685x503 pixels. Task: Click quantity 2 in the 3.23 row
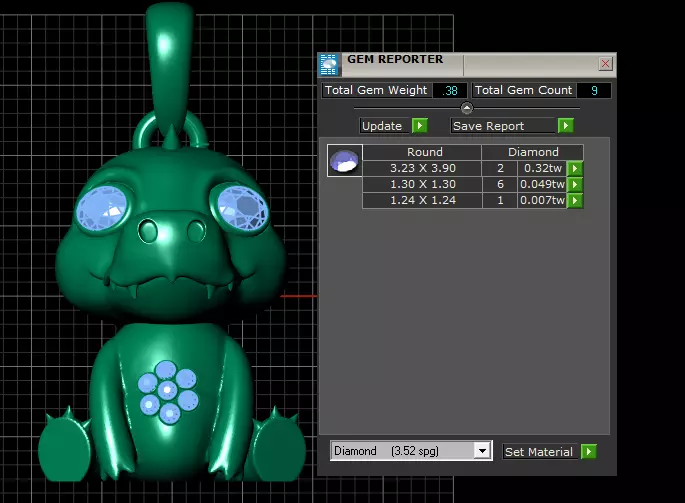pos(500,168)
